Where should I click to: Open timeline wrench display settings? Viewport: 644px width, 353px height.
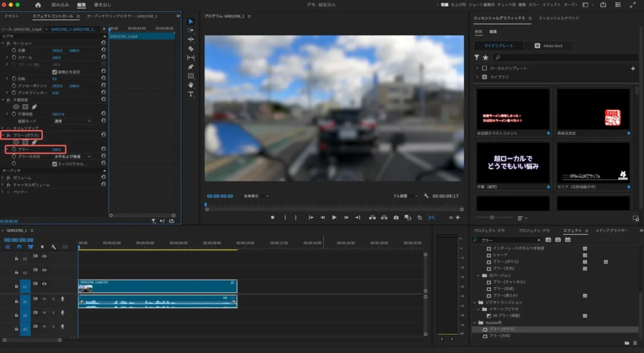[x=53, y=247]
